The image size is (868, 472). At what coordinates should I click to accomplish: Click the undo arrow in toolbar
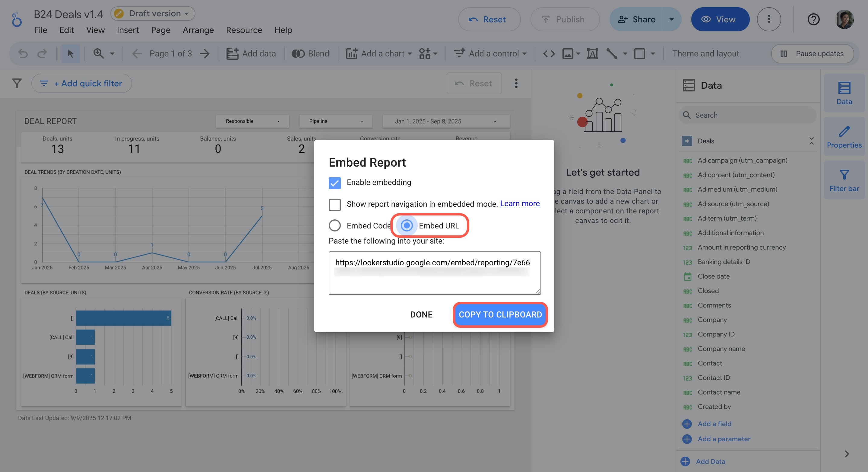pyautogui.click(x=23, y=54)
